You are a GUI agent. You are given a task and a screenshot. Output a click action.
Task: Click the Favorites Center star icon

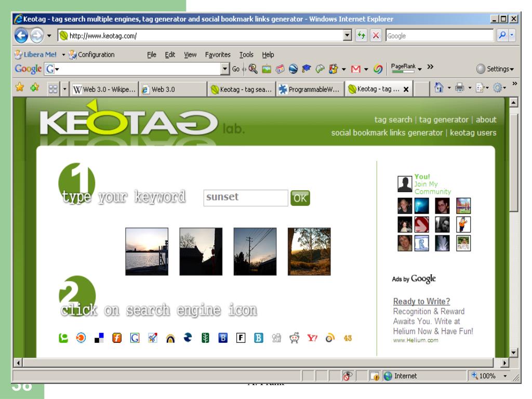click(20, 87)
